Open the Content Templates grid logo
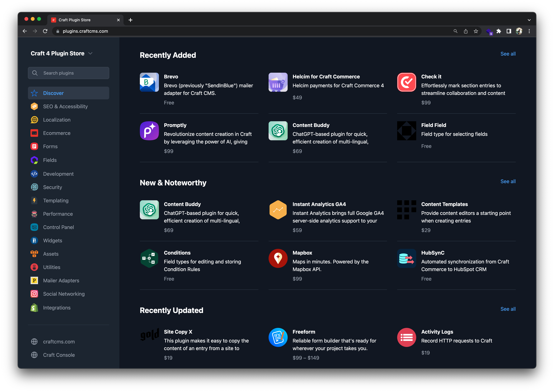The height and width of the screenshot is (392, 554). [407, 210]
